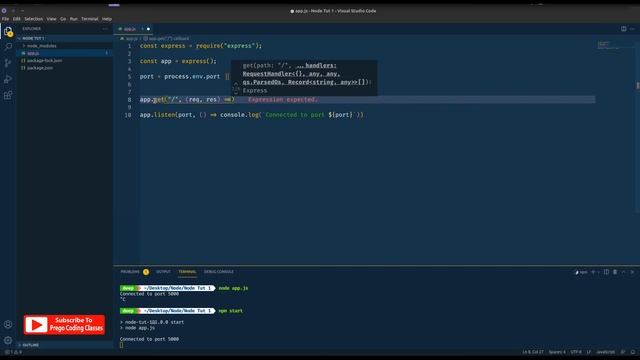Image resolution: width=640 pixels, height=360 pixels.
Task: Open the Source Control view
Action: coord(8,63)
